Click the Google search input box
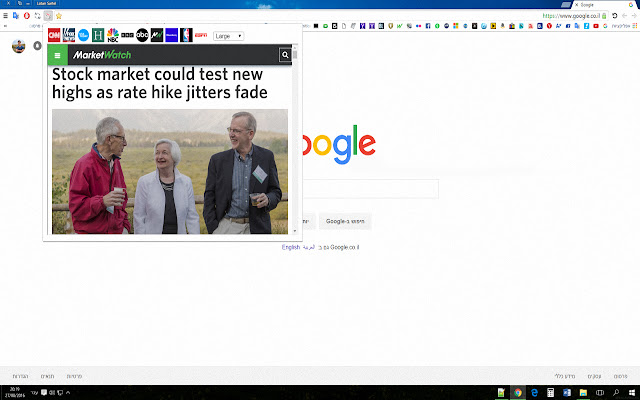This screenshot has width=640, height=400. coord(371,189)
